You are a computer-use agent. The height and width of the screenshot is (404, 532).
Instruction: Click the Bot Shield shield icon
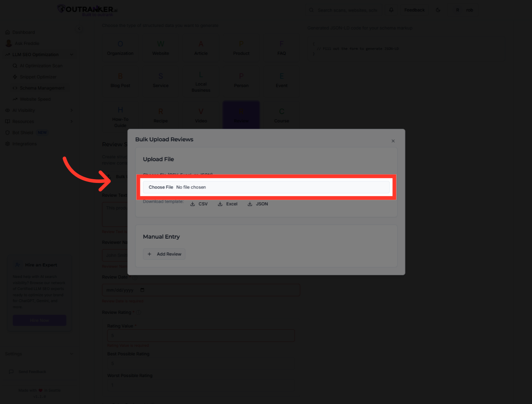tap(7, 133)
